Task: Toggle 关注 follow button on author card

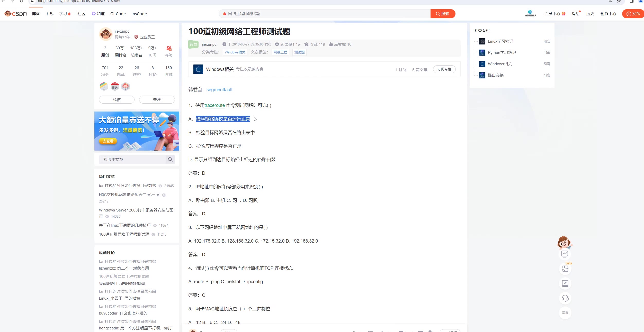Action: pos(157,99)
